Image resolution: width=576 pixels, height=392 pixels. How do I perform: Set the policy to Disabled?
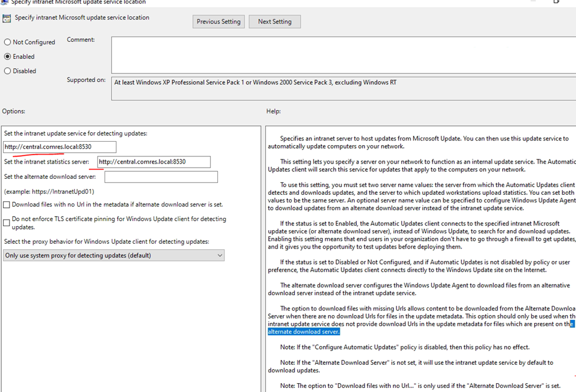(8, 71)
